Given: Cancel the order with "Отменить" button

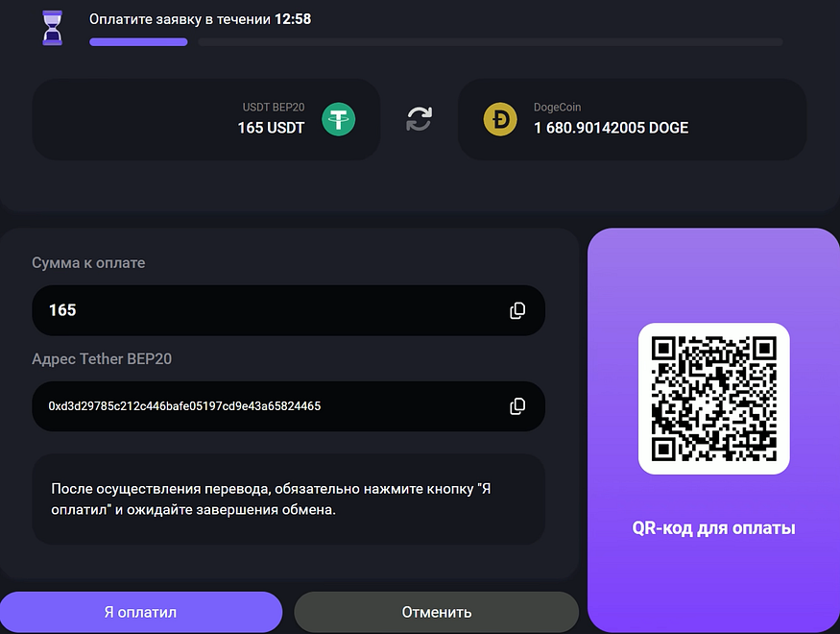Looking at the screenshot, I should point(437,612).
